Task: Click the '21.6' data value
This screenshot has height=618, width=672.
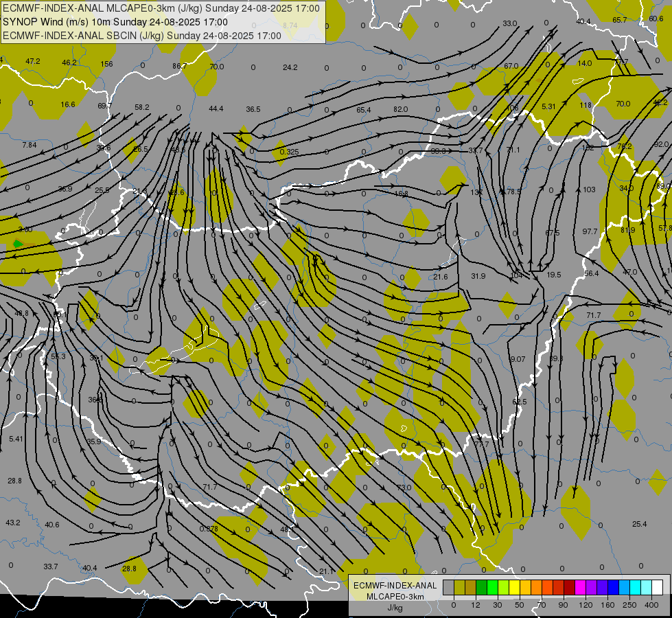Action: coord(440,277)
